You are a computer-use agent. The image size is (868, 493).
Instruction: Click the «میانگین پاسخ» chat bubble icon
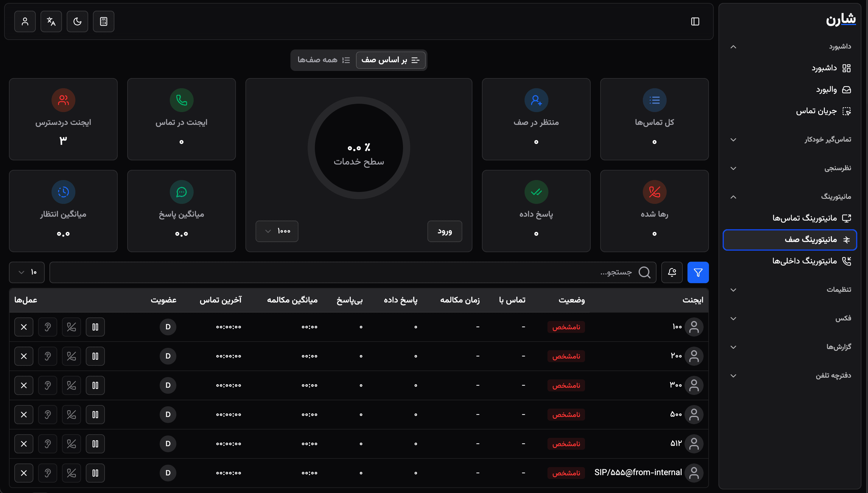[x=181, y=192]
